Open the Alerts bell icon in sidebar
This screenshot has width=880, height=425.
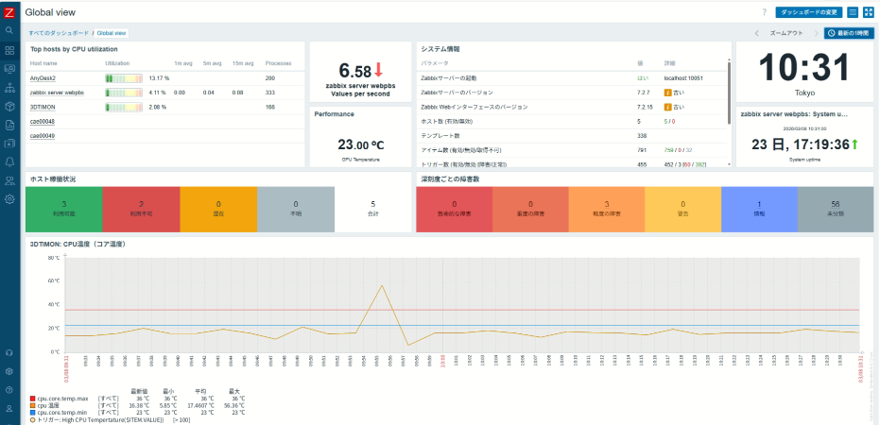coord(9,162)
